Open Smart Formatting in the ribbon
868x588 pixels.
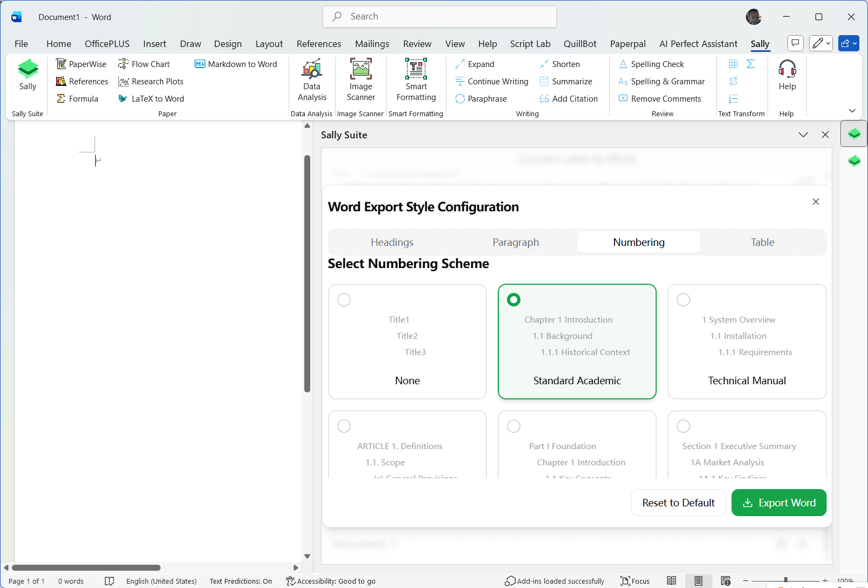[x=416, y=80]
